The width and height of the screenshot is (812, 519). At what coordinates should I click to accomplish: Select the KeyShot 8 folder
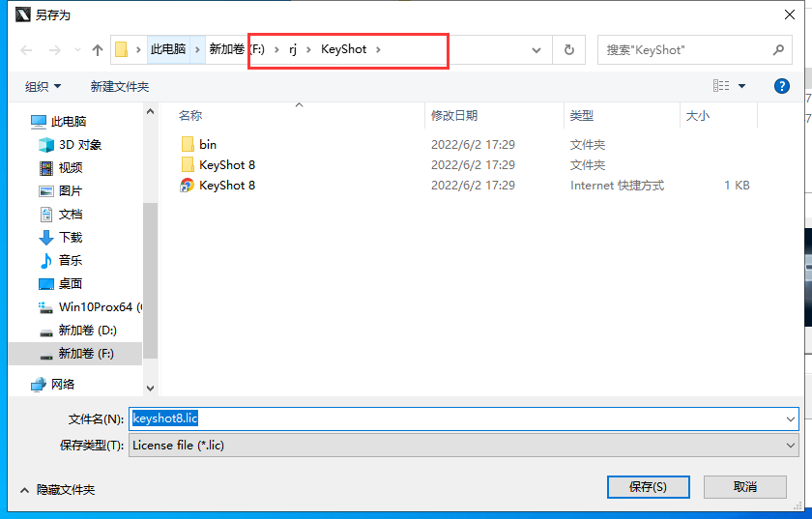coord(218,164)
